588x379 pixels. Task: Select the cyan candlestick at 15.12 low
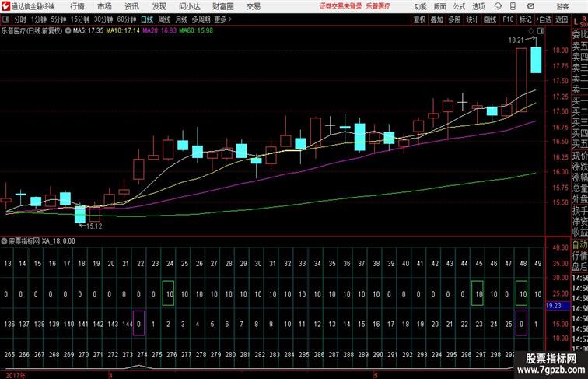tap(80, 214)
